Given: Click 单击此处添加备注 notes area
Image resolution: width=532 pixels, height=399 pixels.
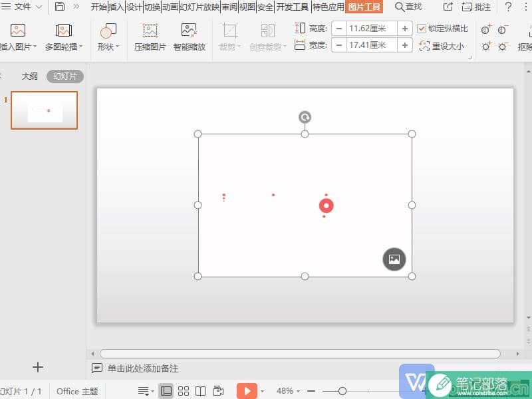Looking at the screenshot, I should (143, 368).
